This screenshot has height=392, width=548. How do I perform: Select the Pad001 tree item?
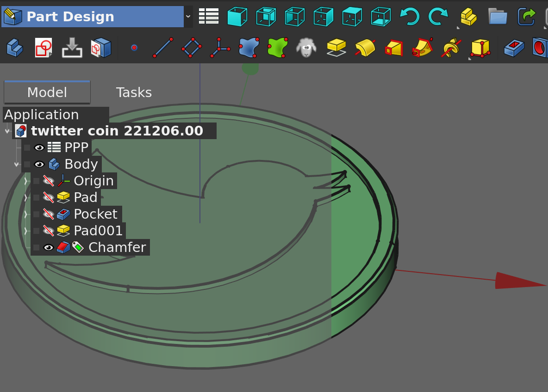(x=98, y=231)
